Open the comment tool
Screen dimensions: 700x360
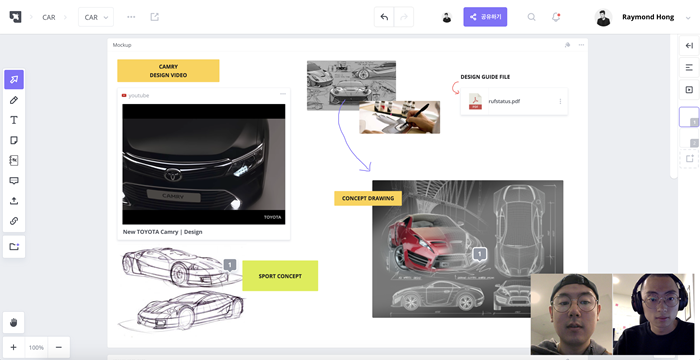pos(14,181)
